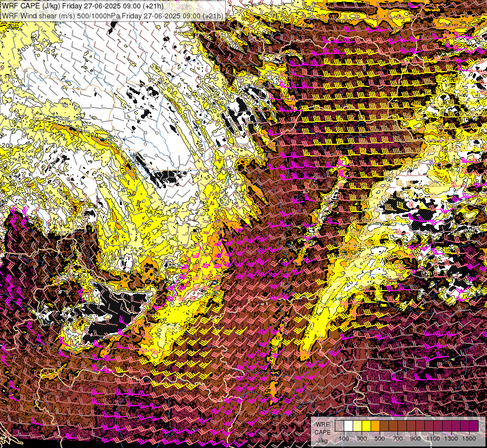
Task: Select the dotted below-100 legend swatch
Action: click(339, 426)
